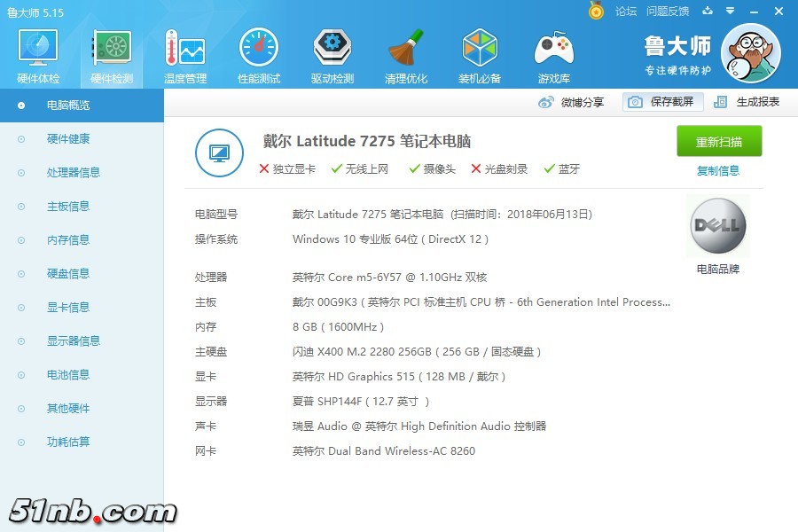The height and width of the screenshot is (532, 798).
Task: Open the title bar dropdown chevron menu
Action: point(728,12)
